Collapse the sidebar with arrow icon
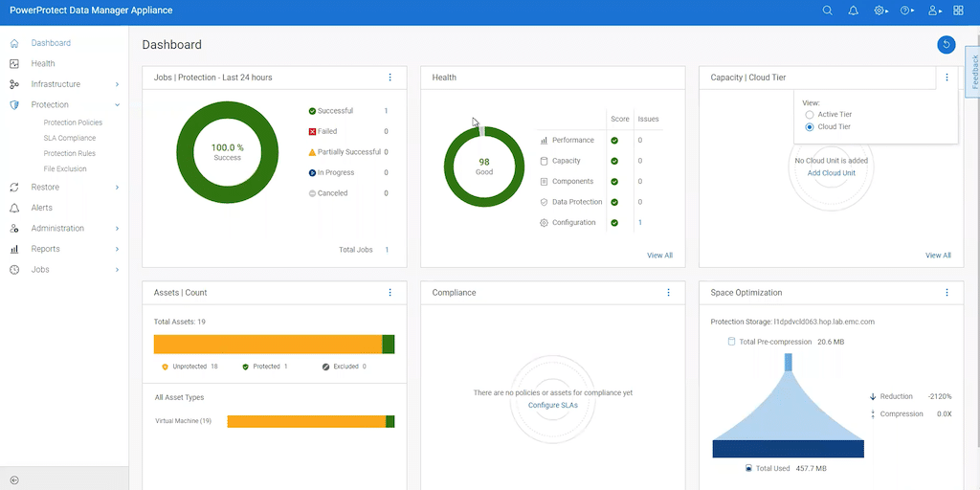980x490 pixels. (x=14, y=480)
